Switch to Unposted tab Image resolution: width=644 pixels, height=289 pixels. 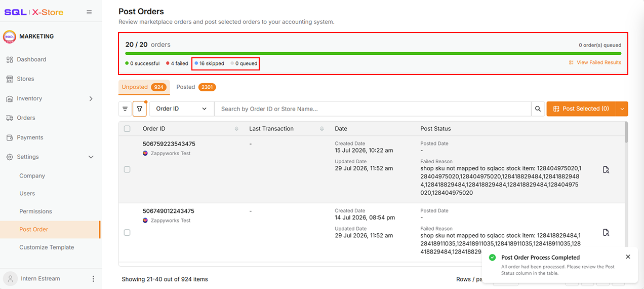tap(144, 87)
